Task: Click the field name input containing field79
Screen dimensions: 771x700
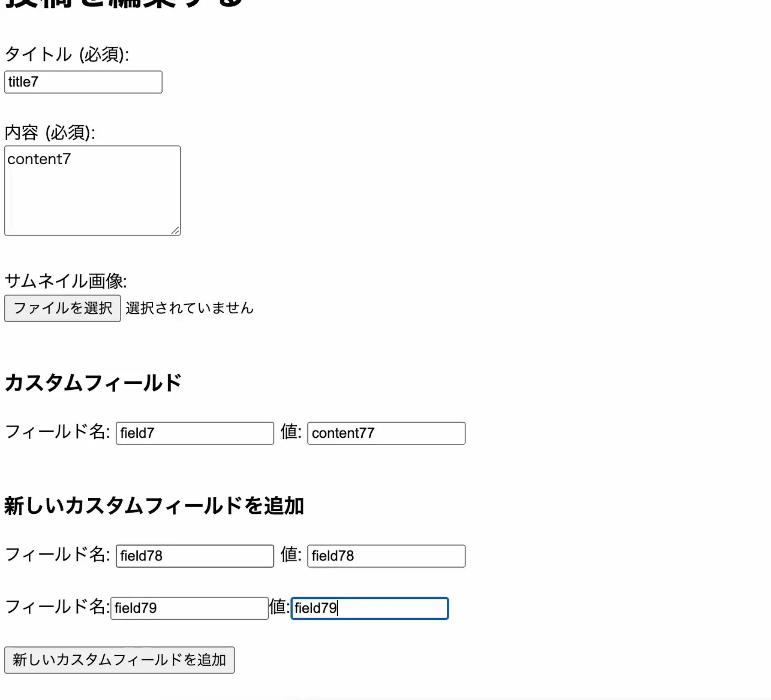Action: point(189,608)
